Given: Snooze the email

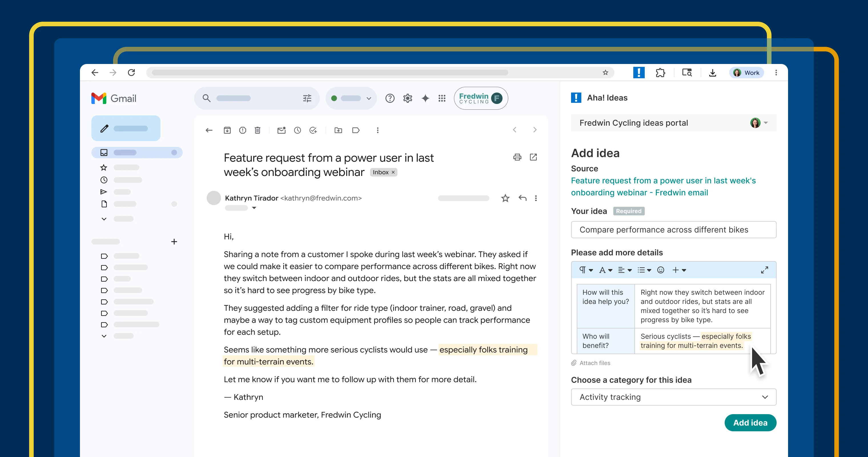Looking at the screenshot, I should 298,130.
